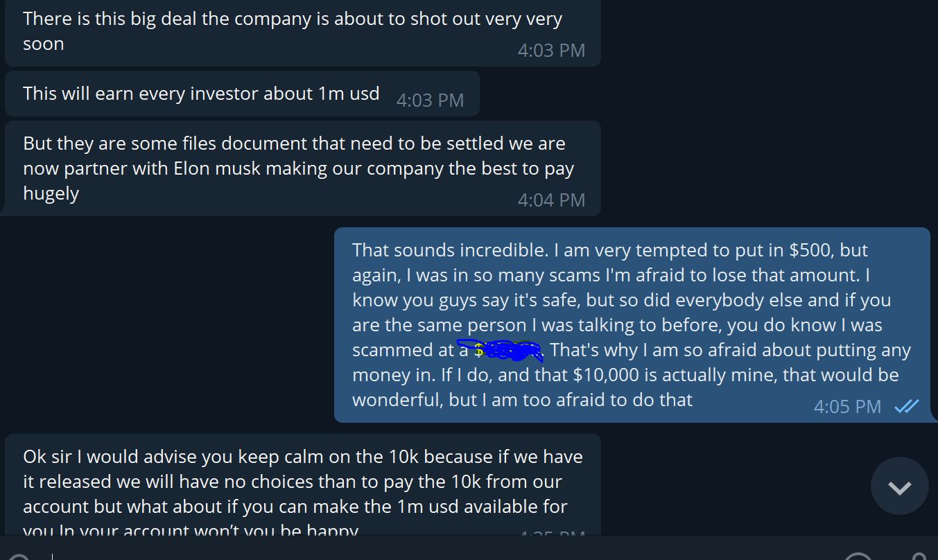Click the double-check read receipt
Image resolution: width=938 pixels, height=560 pixels.
point(906,407)
